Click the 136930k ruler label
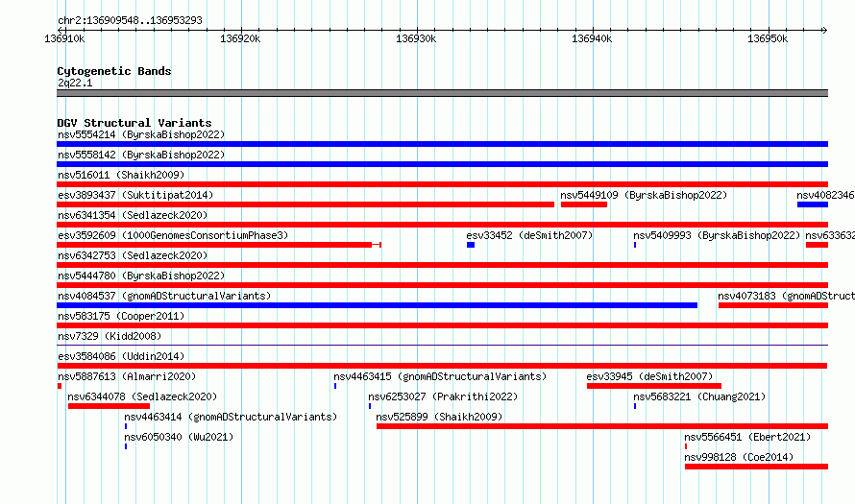 pyautogui.click(x=416, y=38)
